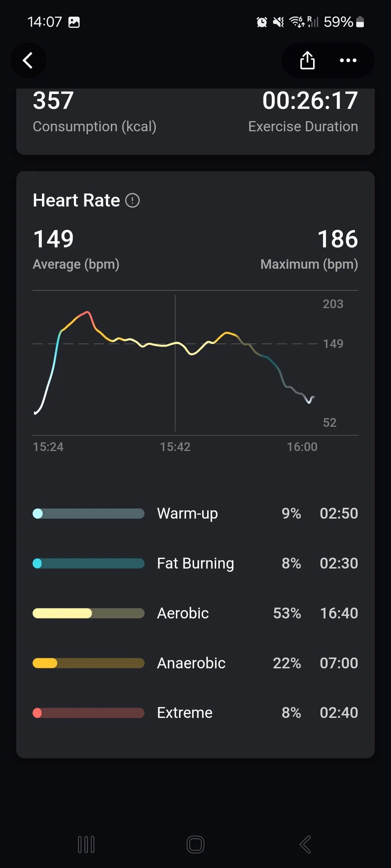Select the Aerobic zone row label
The width and height of the screenshot is (391, 868).
point(183,613)
